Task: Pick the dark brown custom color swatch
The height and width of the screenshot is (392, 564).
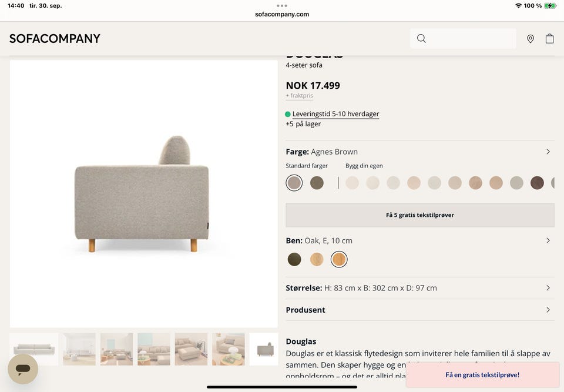Action: (537, 183)
